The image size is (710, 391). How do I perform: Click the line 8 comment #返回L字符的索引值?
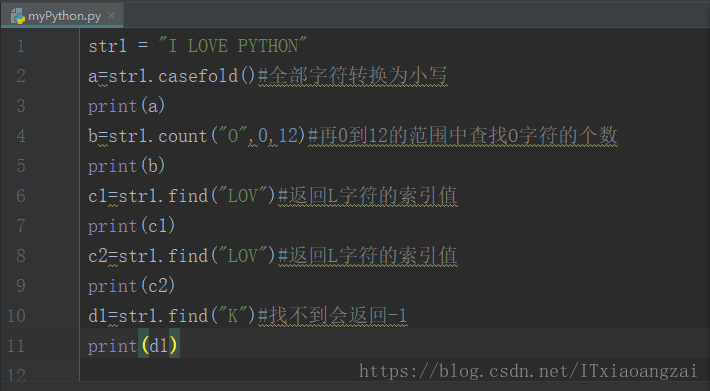[x=368, y=256]
